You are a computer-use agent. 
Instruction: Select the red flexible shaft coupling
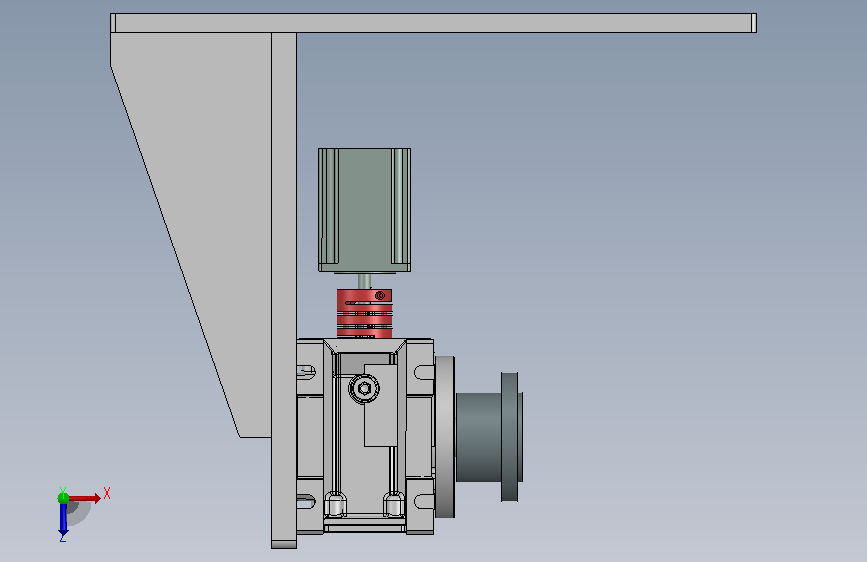[364, 313]
